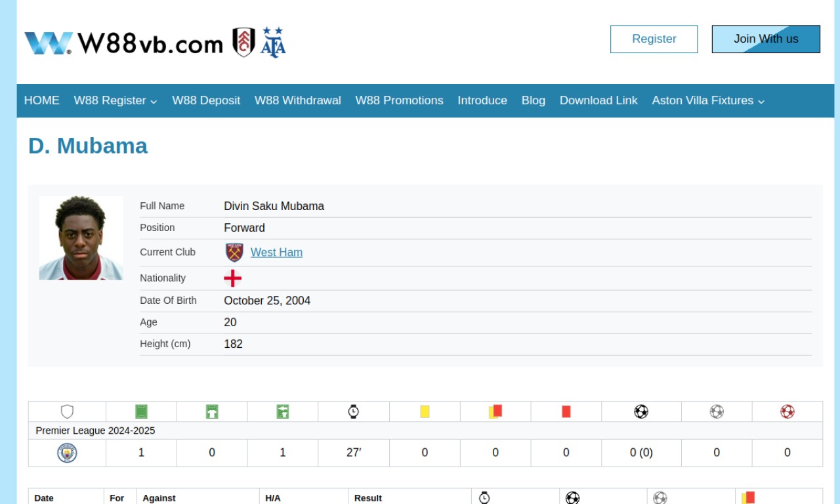Open the Blog menu item
840x504 pixels.
(x=534, y=100)
